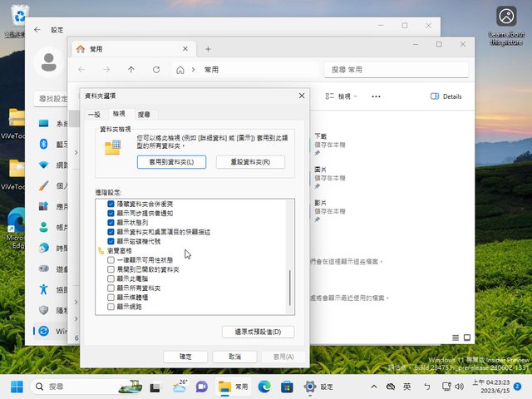Viewport: 532px width, 399px height.
Task: Click the Up arrow in Explorer navigation
Action: pos(131,70)
